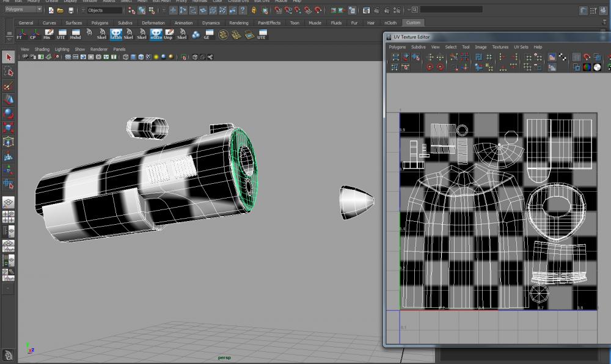Screen dimensions: 611x364
Task: Open the GE shelf button
Action: (208, 34)
